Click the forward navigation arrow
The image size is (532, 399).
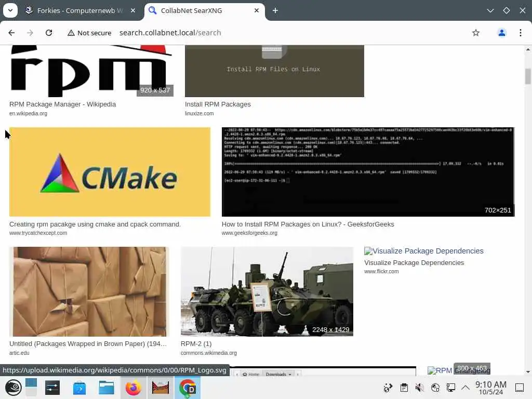click(x=30, y=33)
